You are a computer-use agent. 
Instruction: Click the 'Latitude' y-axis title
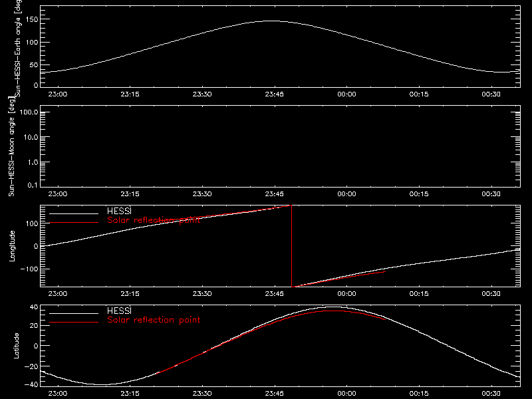[16, 346]
